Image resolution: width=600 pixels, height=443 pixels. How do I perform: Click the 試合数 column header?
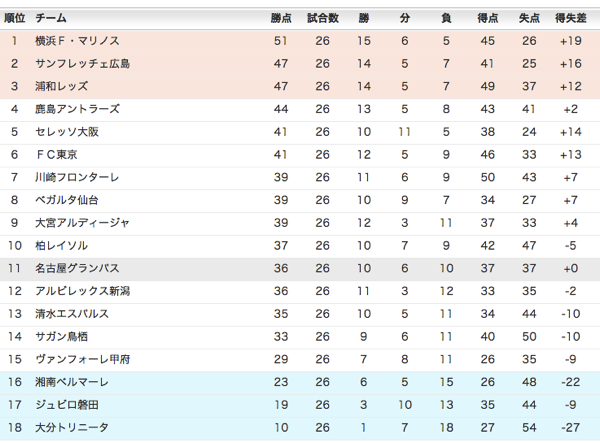tap(322, 18)
